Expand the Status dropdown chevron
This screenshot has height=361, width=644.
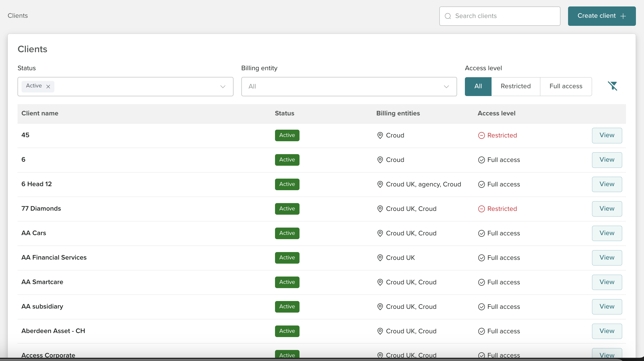click(223, 87)
